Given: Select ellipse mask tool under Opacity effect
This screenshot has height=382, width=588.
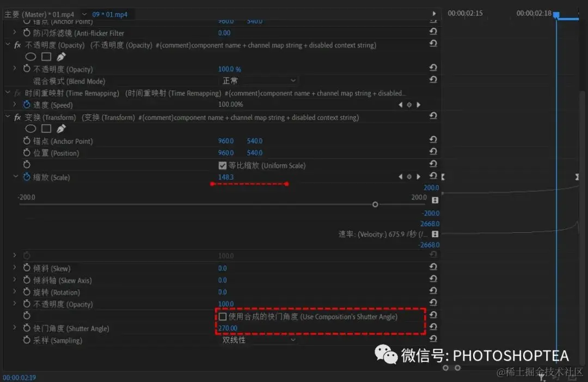Looking at the screenshot, I should coord(30,57).
